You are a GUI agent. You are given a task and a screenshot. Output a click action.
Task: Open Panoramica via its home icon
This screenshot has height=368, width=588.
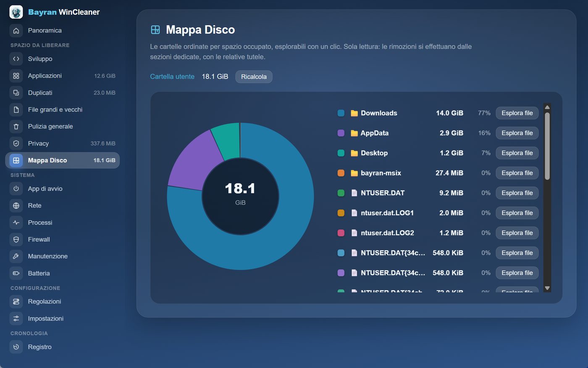pos(16,31)
